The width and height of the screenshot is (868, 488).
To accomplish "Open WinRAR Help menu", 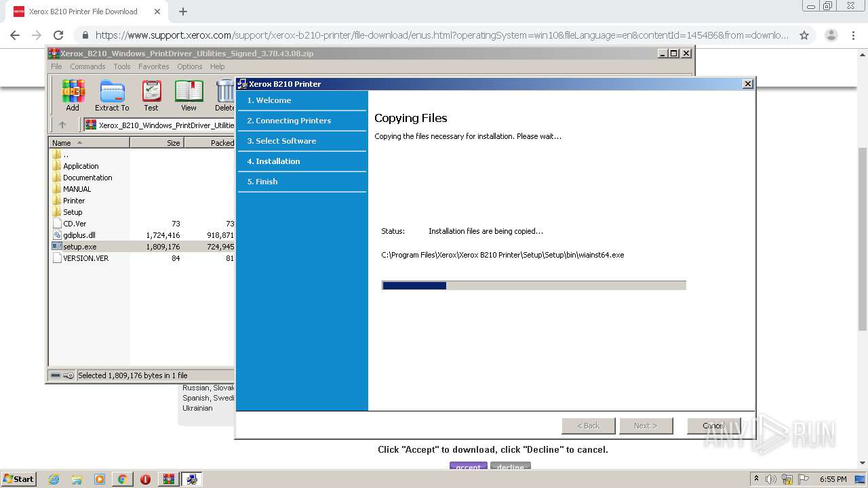I will (217, 66).
